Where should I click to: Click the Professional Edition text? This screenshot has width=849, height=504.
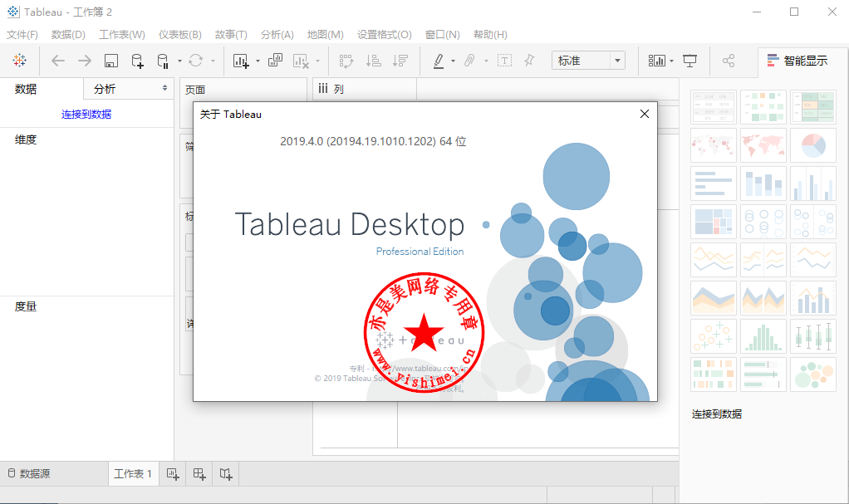point(420,252)
